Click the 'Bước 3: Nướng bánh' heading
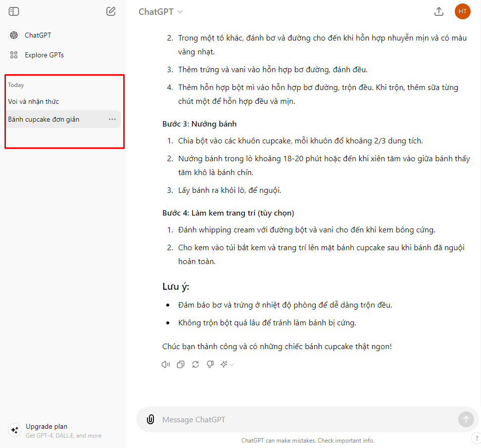481x448 pixels. tap(199, 124)
